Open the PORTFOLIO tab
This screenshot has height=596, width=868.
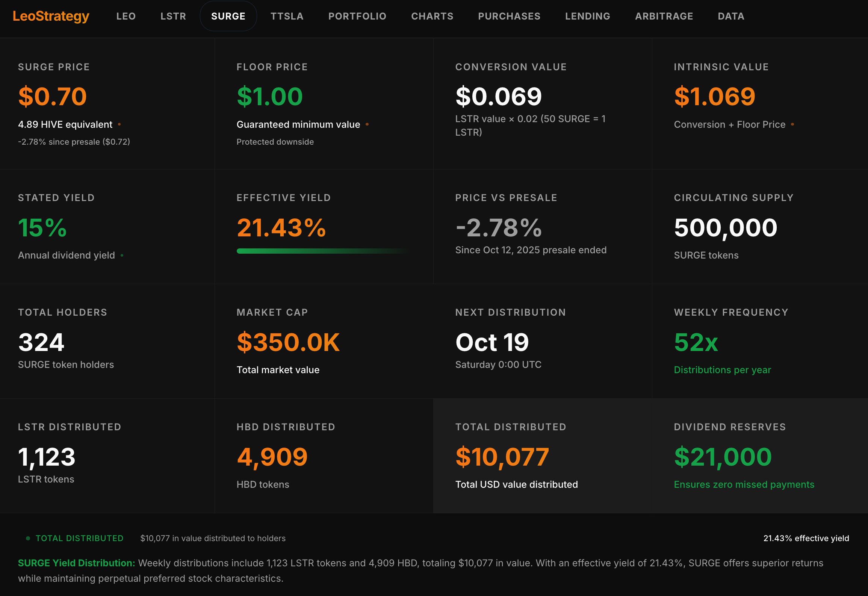point(357,16)
